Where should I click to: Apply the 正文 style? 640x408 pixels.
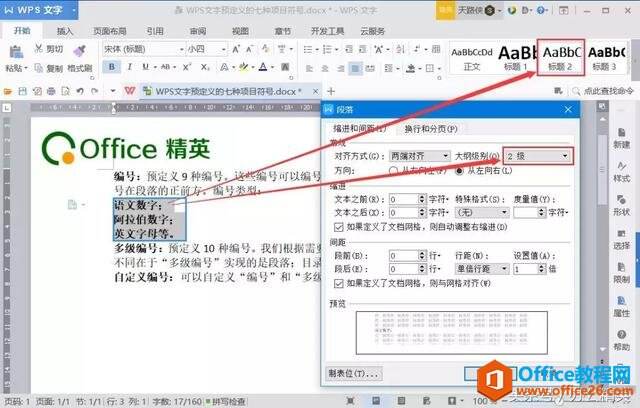[472, 59]
